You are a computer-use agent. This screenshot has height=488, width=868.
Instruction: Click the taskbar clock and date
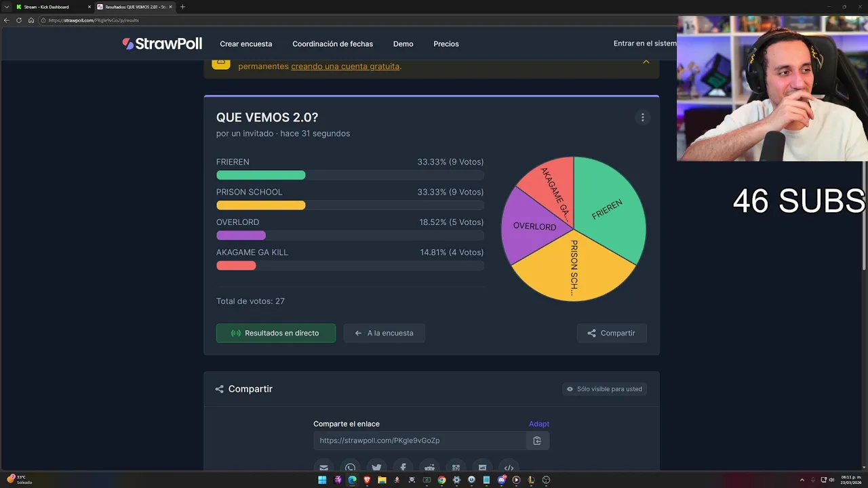850,479
